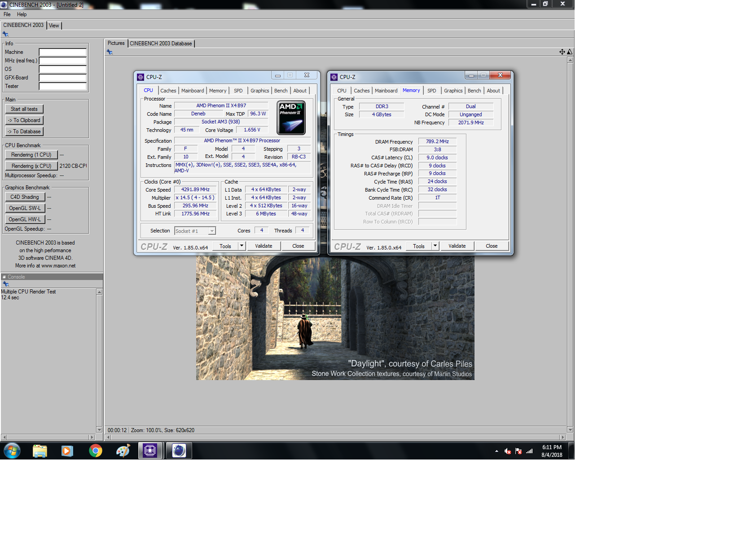Open the CINEBENCH 2003 Database tab

click(161, 44)
